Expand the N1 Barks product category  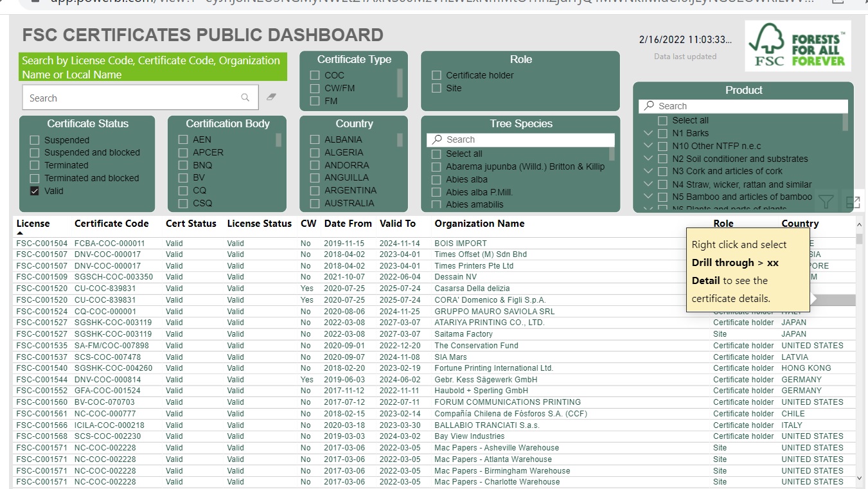[x=648, y=132]
